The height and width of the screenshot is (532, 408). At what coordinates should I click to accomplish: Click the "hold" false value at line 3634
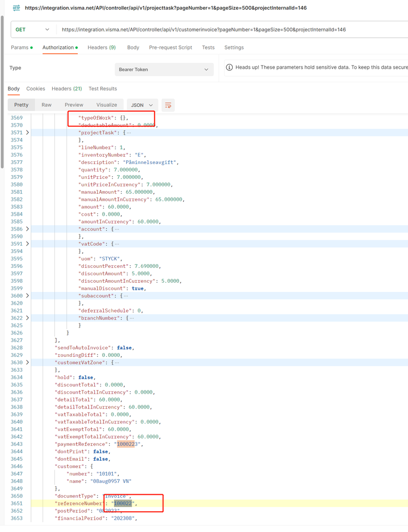point(86,377)
